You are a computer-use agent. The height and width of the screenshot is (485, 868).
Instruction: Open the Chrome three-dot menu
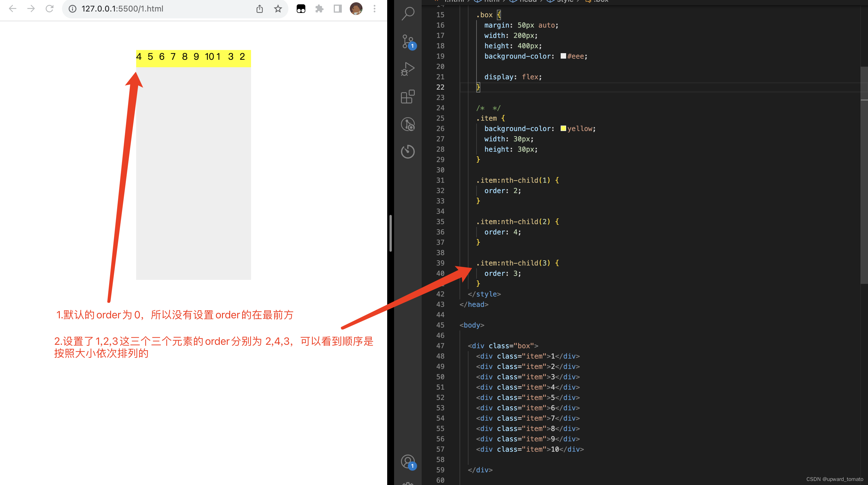point(374,9)
